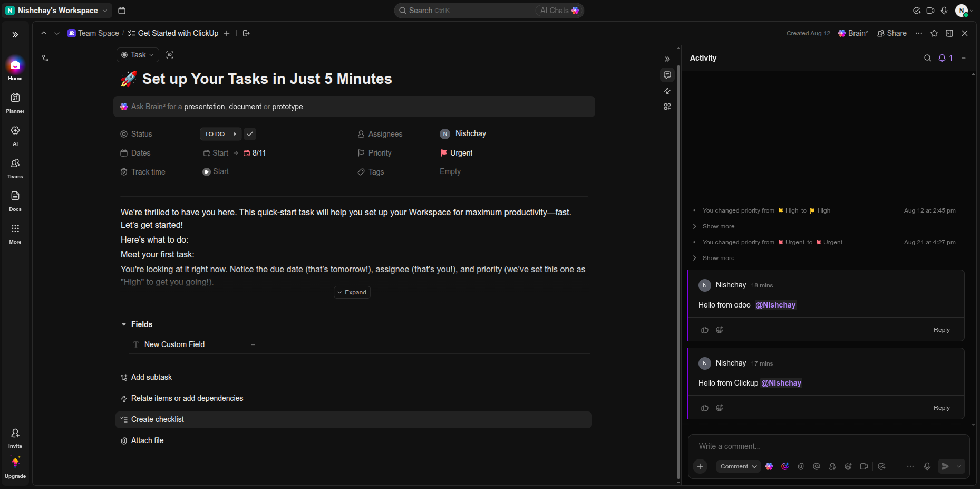The image size is (980, 489).
Task: Like the 'Hello from odoo' comment
Action: point(705,330)
